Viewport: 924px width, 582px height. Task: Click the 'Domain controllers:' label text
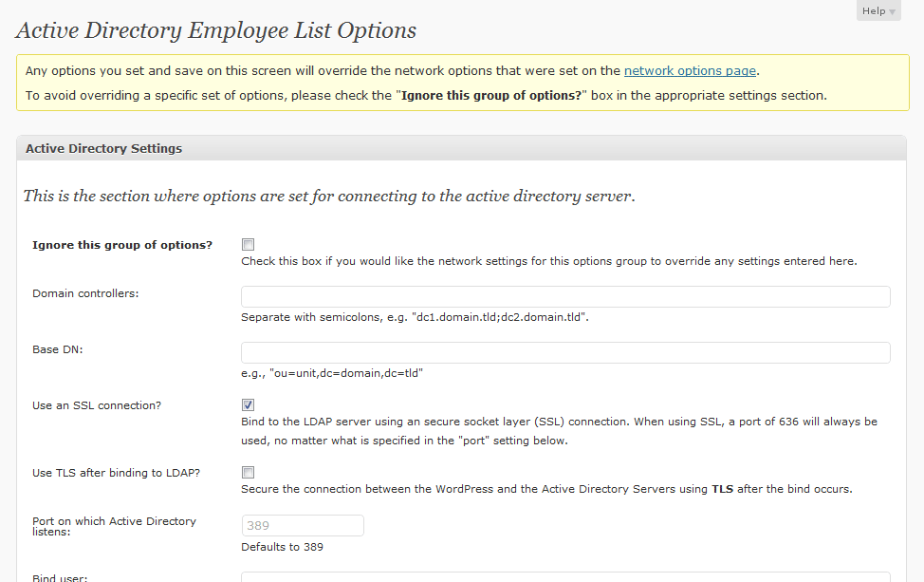85,293
